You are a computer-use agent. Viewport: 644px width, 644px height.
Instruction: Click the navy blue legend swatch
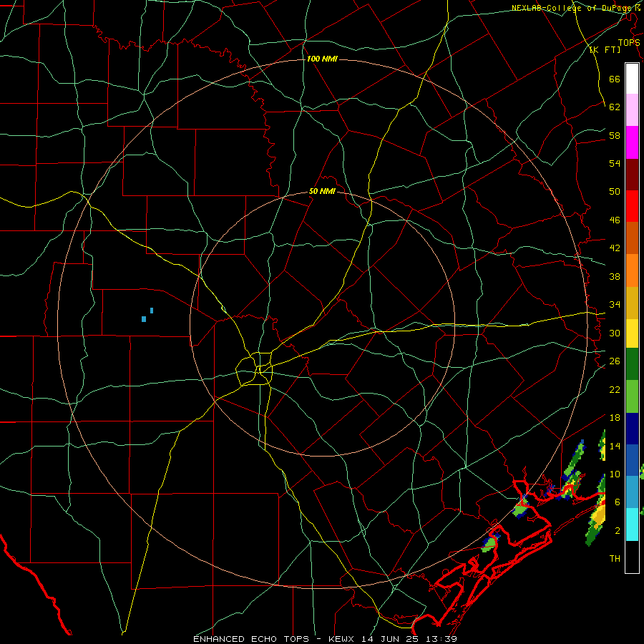632,429
